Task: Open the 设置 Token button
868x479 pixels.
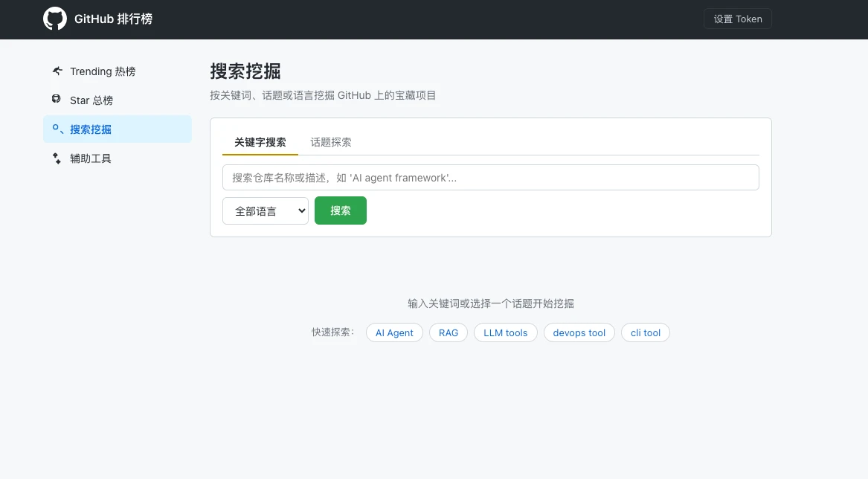Action: [737, 19]
